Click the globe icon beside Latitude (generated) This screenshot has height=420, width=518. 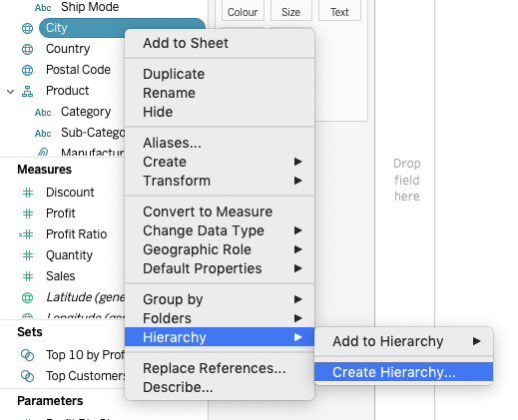[x=27, y=297]
